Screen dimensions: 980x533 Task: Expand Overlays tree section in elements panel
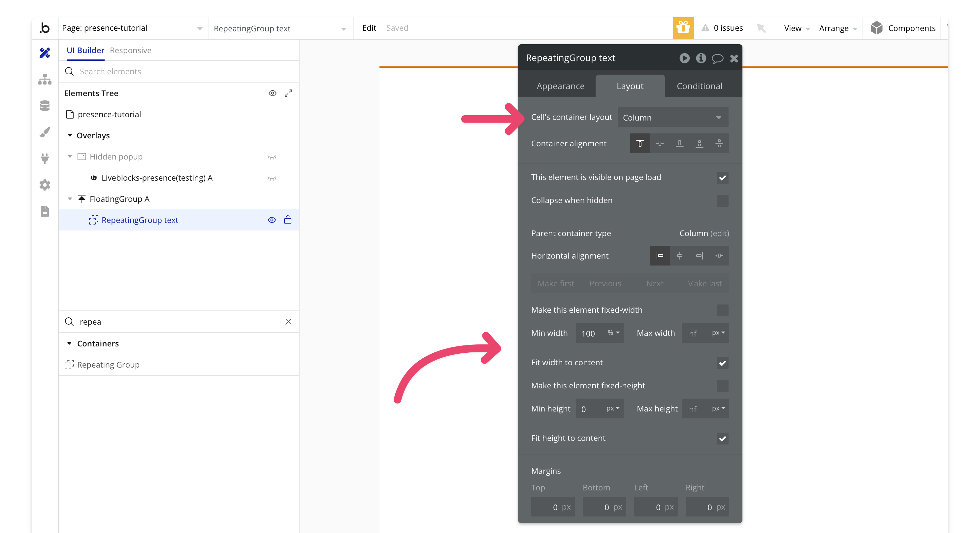tap(70, 135)
